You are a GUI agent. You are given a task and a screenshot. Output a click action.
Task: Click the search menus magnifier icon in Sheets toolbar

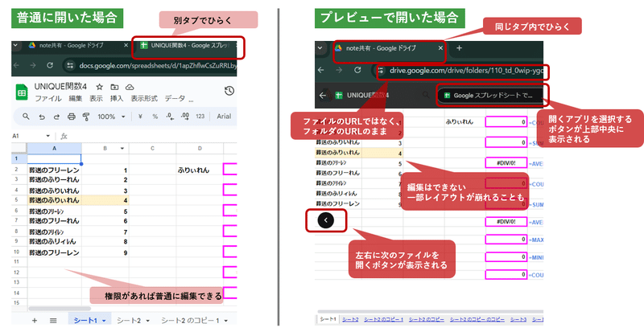(26, 117)
